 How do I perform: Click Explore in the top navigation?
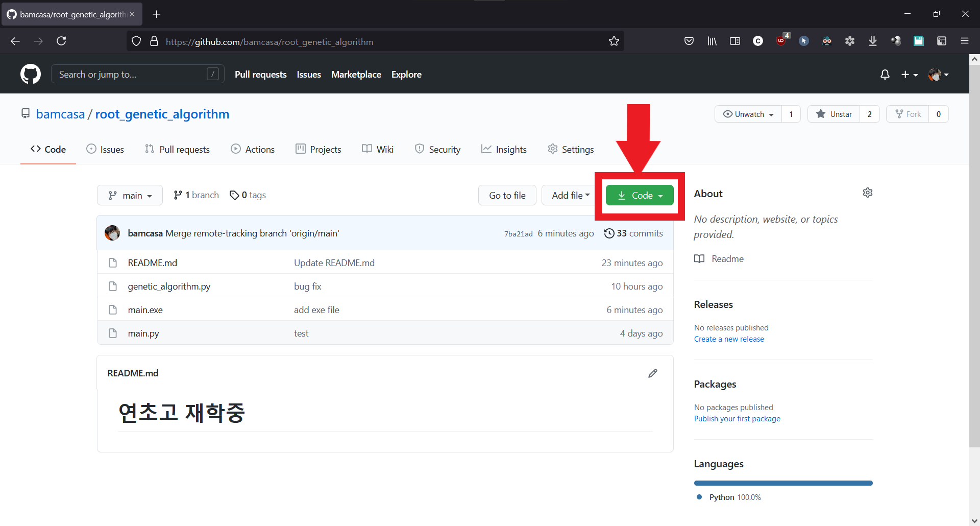(x=406, y=75)
